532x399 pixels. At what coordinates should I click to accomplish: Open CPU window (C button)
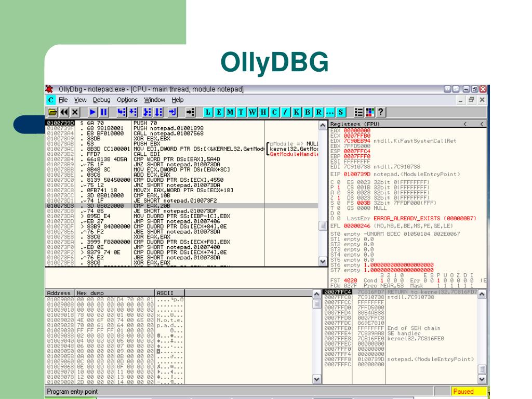(274, 112)
